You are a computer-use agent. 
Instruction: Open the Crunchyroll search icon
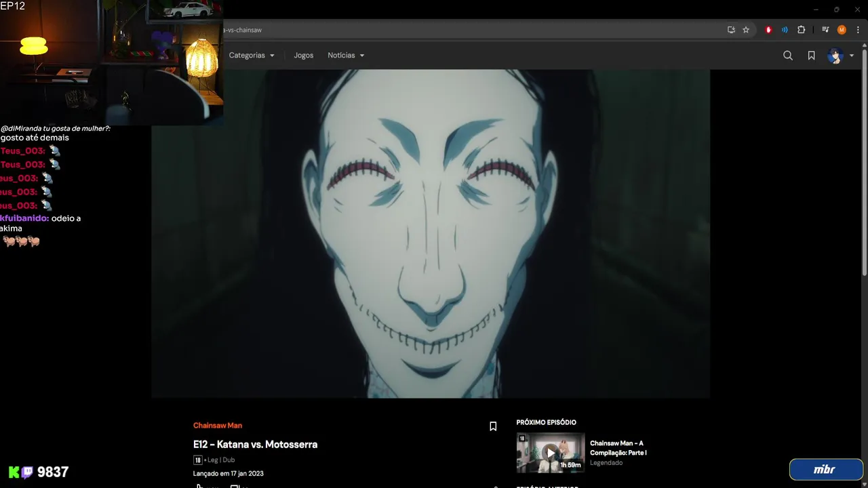[788, 56]
